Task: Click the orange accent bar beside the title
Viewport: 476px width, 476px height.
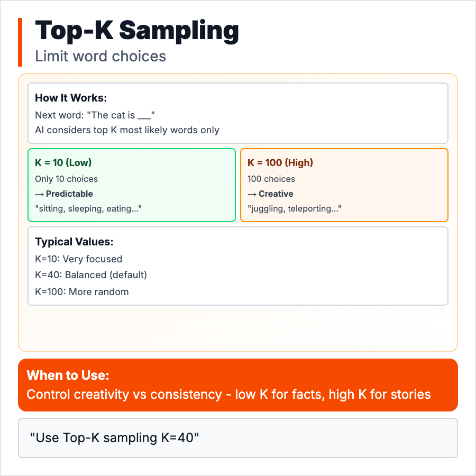Action: pos(20,42)
